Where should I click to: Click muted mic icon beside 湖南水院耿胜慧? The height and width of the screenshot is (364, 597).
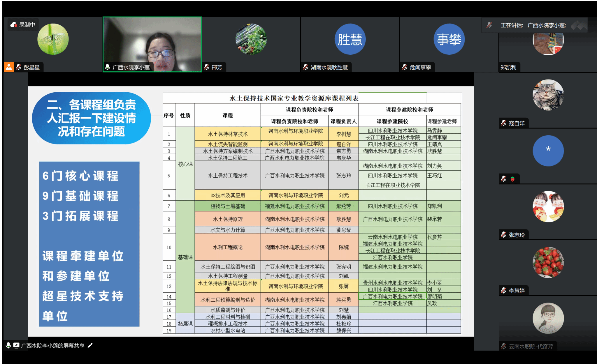pos(305,67)
